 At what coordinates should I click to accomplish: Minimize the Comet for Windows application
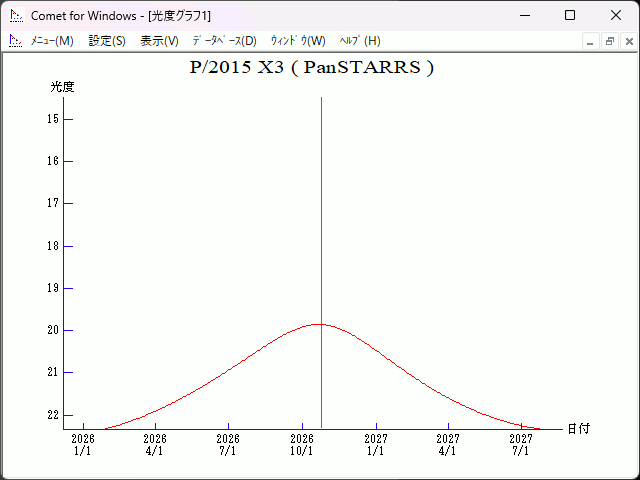(523, 15)
